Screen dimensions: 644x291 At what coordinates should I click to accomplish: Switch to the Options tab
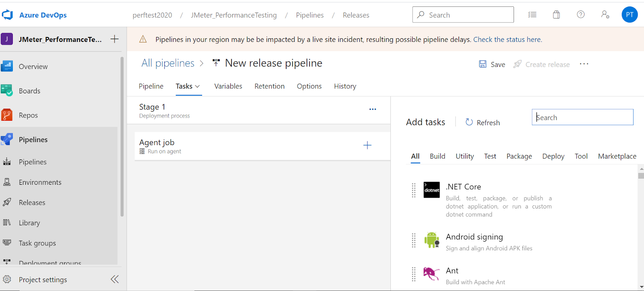click(309, 86)
